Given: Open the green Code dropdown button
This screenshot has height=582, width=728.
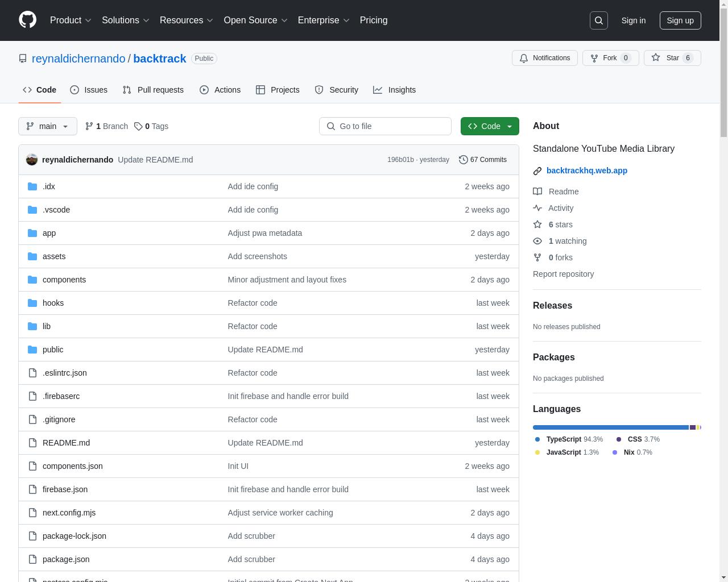Looking at the screenshot, I should pyautogui.click(x=490, y=126).
